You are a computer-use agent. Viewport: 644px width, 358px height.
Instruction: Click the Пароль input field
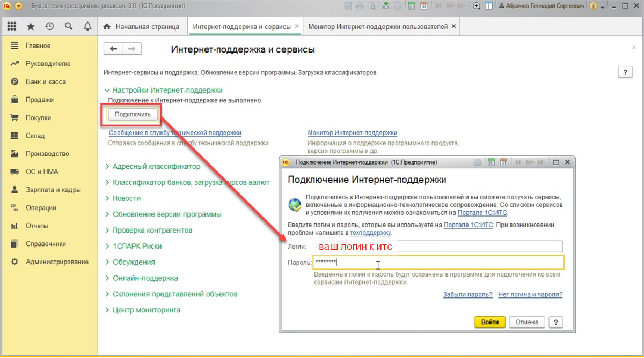tap(438, 263)
